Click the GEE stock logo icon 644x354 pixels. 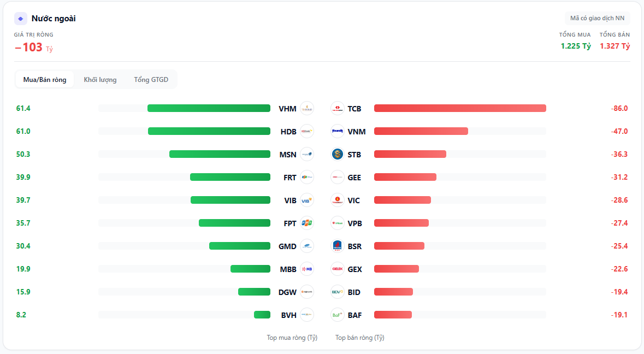[x=337, y=178]
